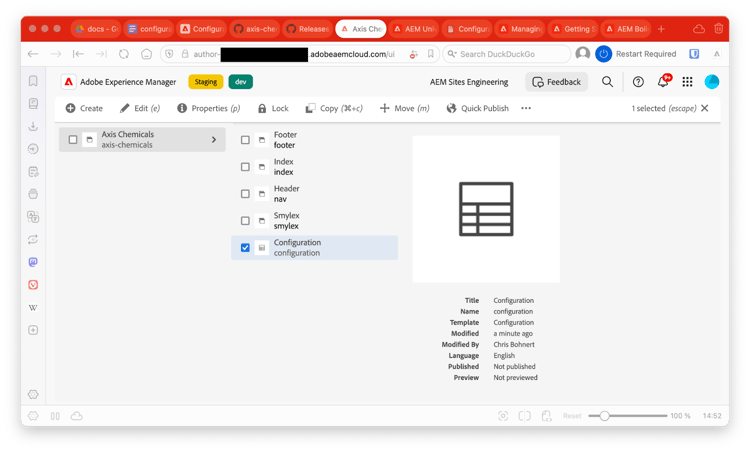The width and height of the screenshot is (750, 452).
Task: Check the Header nav checkbox
Action: (x=245, y=194)
